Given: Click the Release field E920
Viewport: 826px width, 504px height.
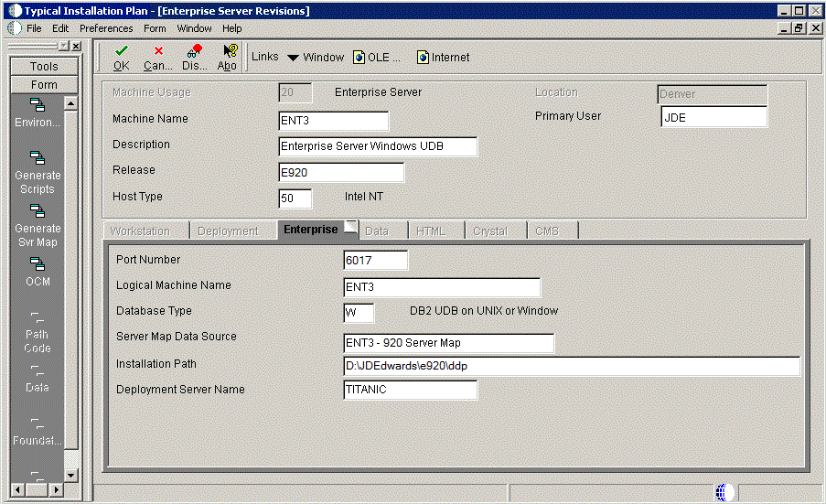Looking at the screenshot, I should [x=341, y=173].
